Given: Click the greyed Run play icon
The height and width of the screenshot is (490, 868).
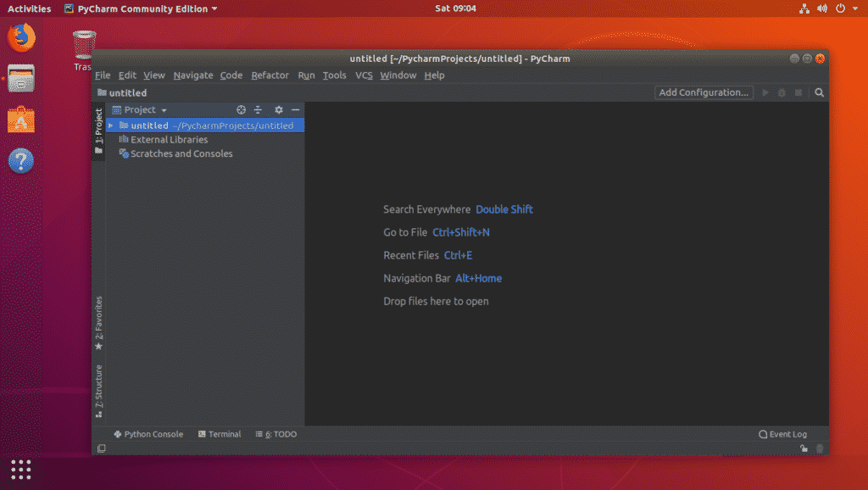Looking at the screenshot, I should point(766,92).
